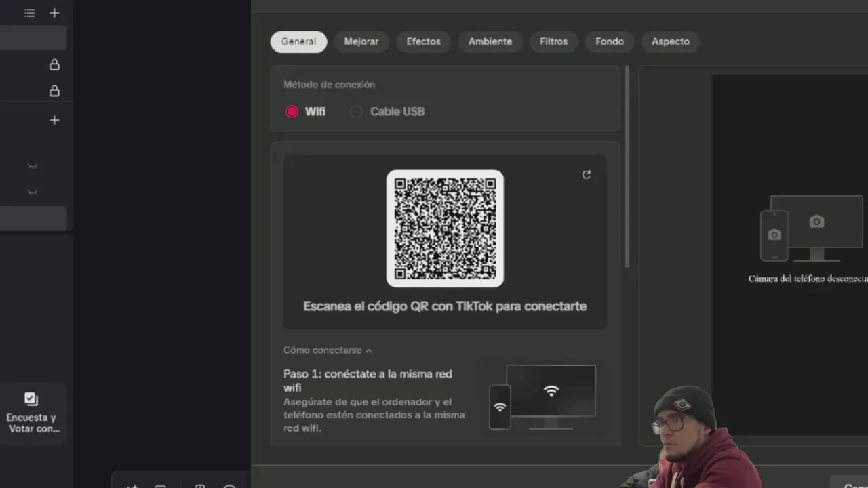Click 'Paso 1: conéctate a la misma red wifi'
868x488 pixels.
(368, 380)
